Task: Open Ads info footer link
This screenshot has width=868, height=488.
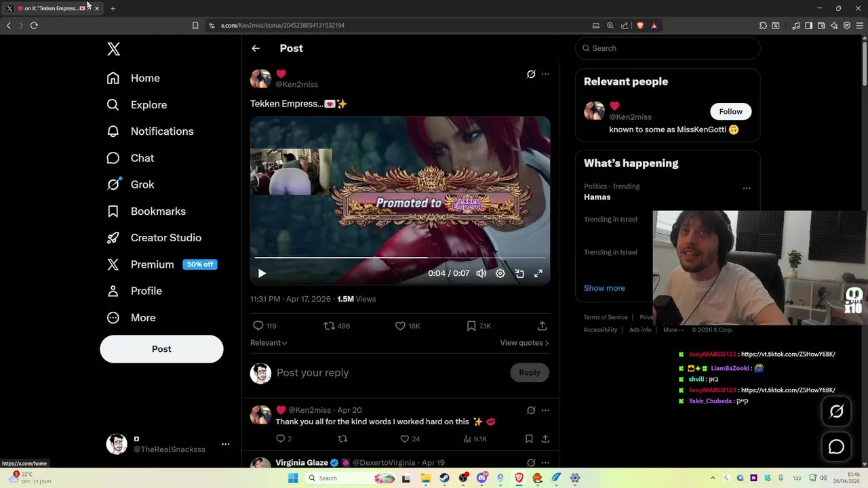Action: 640,330
